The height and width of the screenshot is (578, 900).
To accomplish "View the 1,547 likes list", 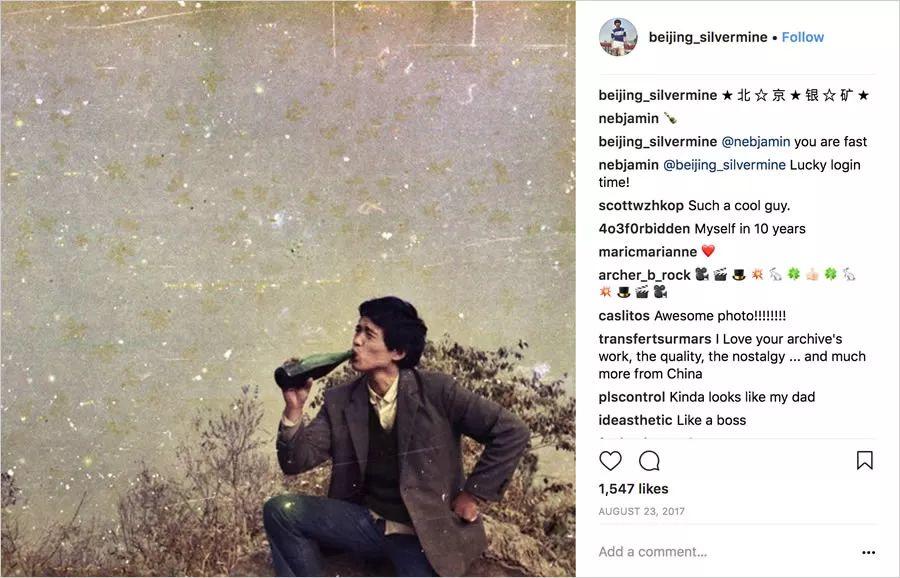I will (633, 489).
